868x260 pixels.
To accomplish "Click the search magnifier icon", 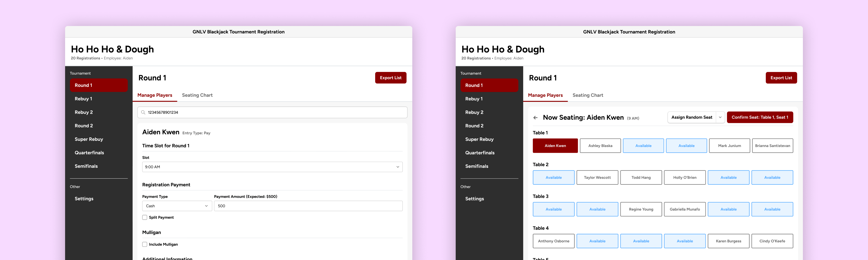I will coord(143,112).
